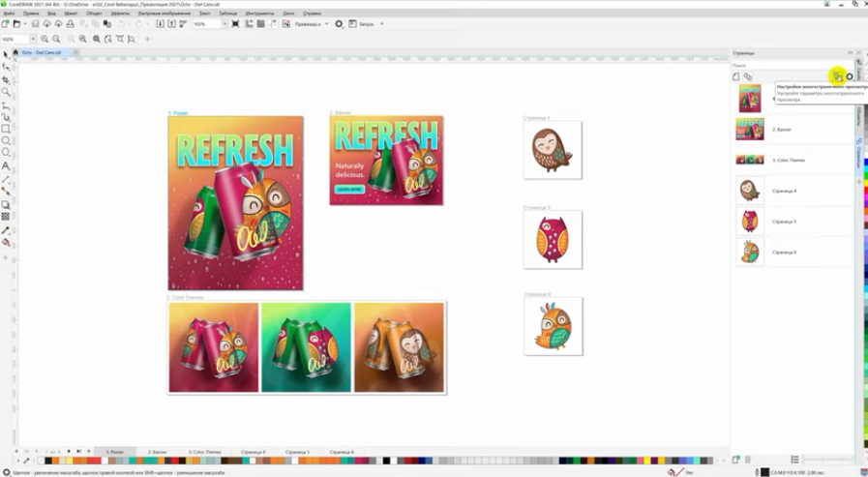The width and height of the screenshot is (868, 477).
Task: Switch to the 3: Color Themes page tab
Action: point(205,452)
